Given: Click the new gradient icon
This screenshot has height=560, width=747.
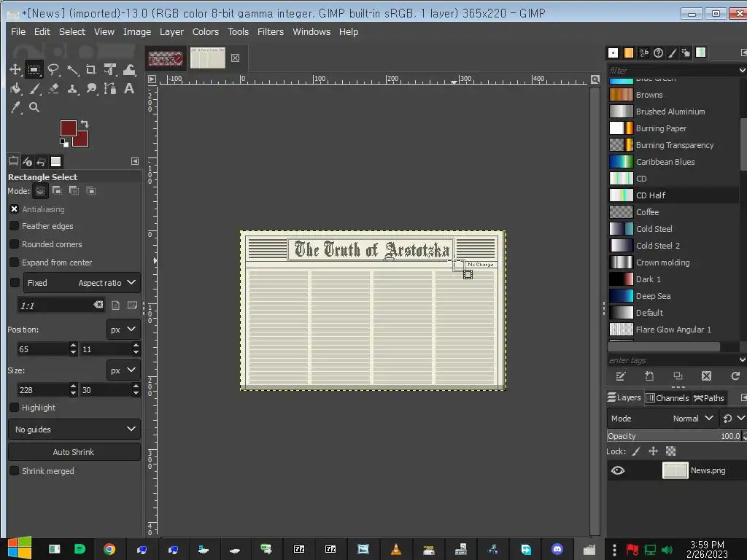Looking at the screenshot, I should click(x=649, y=376).
